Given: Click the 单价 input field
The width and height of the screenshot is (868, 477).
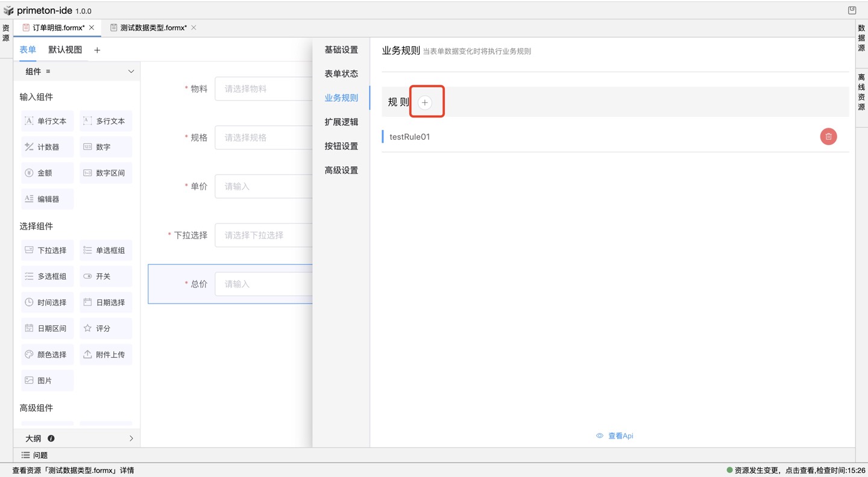Looking at the screenshot, I should pos(265,186).
